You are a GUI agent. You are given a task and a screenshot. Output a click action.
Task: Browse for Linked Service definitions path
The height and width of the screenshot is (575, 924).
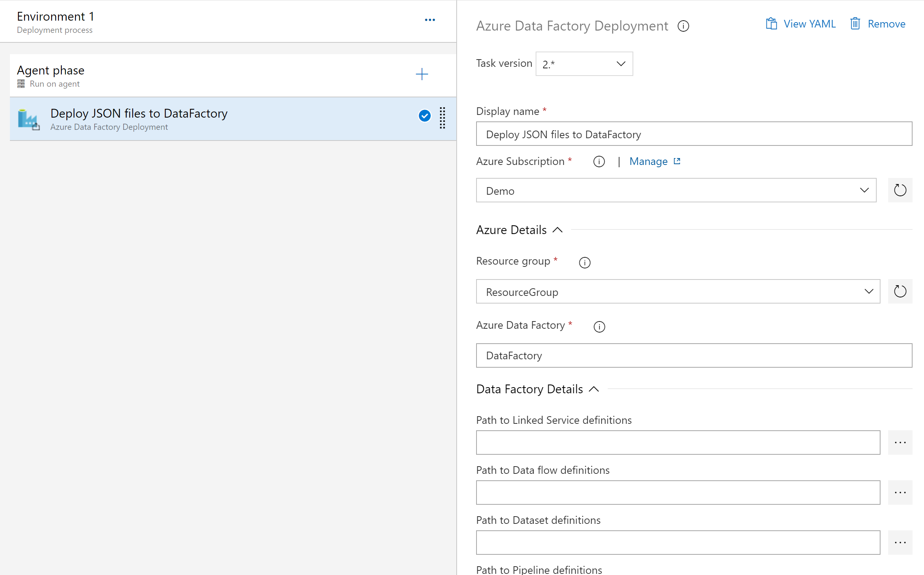point(900,443)
